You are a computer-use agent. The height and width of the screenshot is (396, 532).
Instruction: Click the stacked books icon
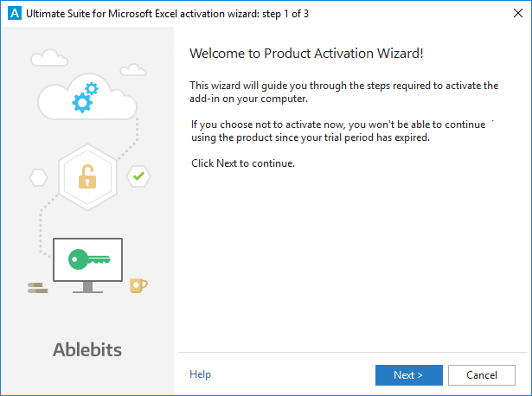click(x=38, y=288)
